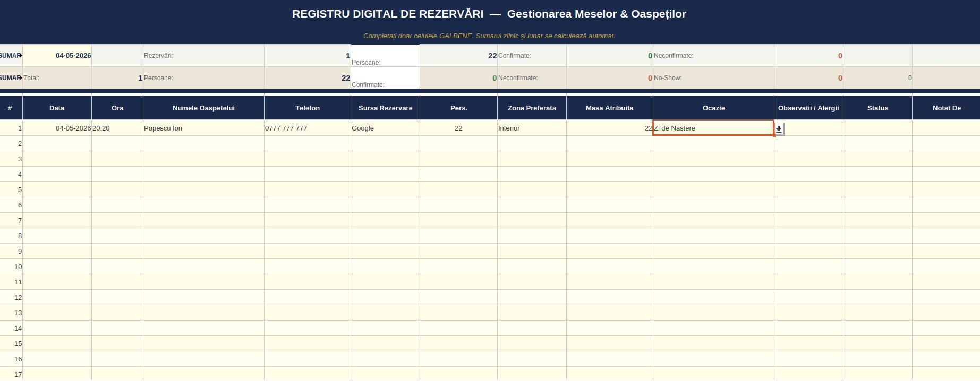
Task: Click the Completați doar celulele GALBENE instruction text
Action: 489,36
